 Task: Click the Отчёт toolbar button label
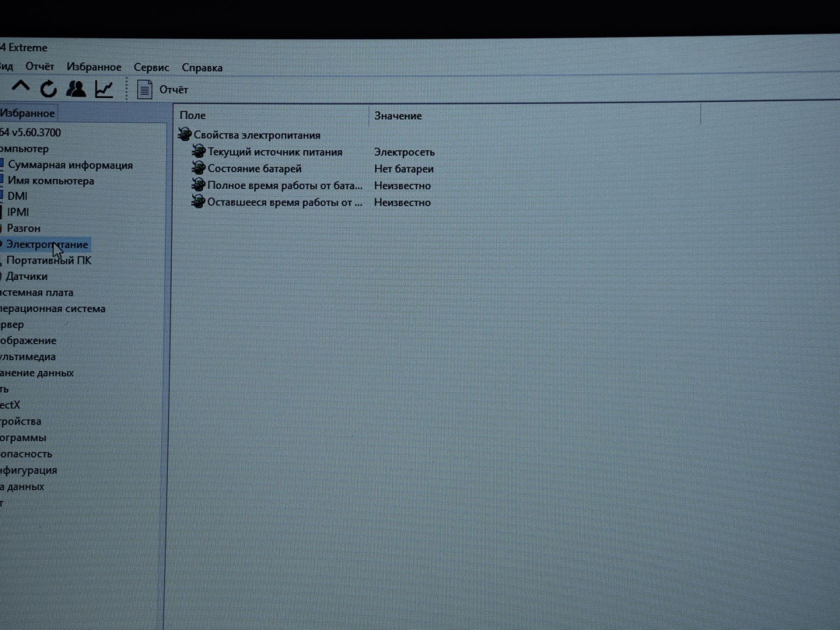click(x=173, y=89)
